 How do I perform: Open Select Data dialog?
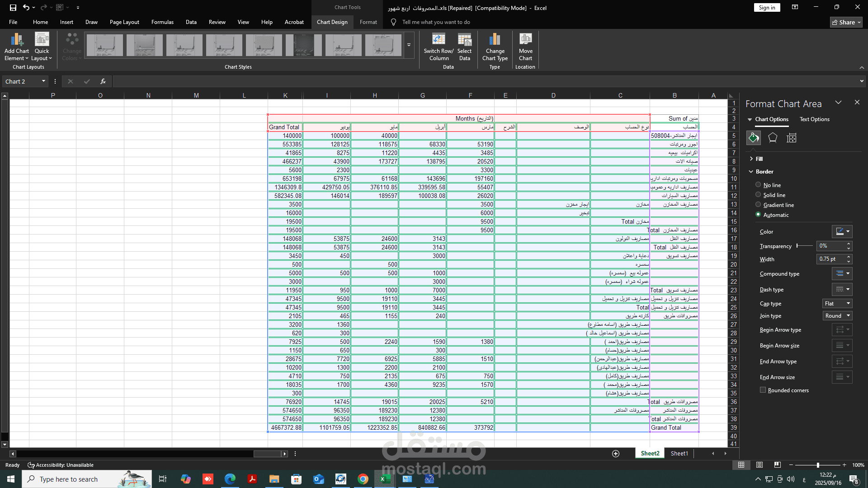pyautogui.click(x=464, y=47)
